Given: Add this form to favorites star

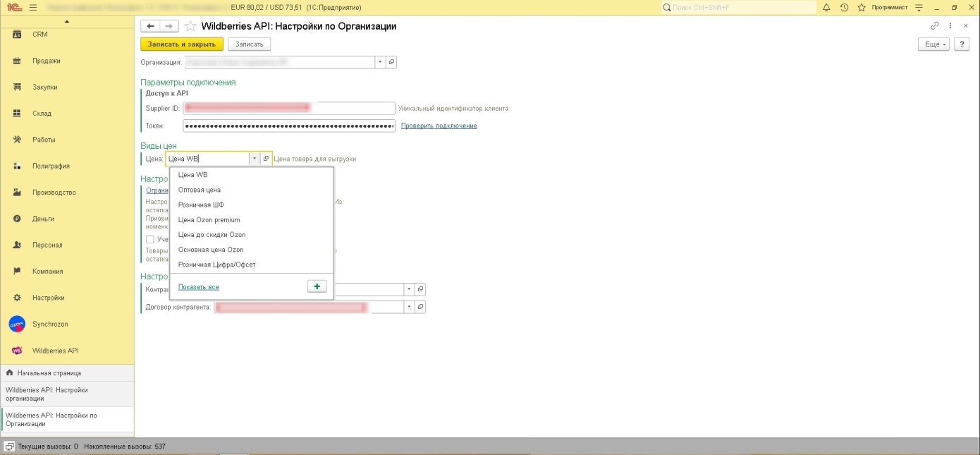Looking at the screenshot, I should (x=190, y=26).
